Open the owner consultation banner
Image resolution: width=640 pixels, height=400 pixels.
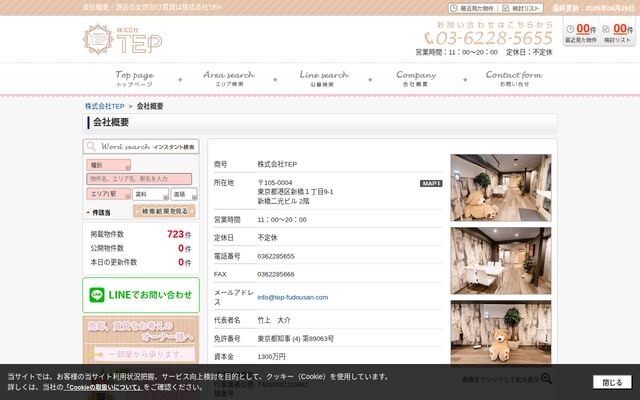[141, 340]
